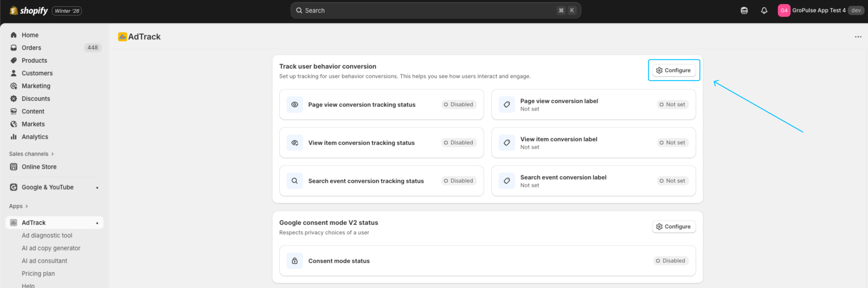Image resolution: width=868 pixels, height=288 pixels.
Task: Open AI ad copy generator
Action: [x=51, y=248]
